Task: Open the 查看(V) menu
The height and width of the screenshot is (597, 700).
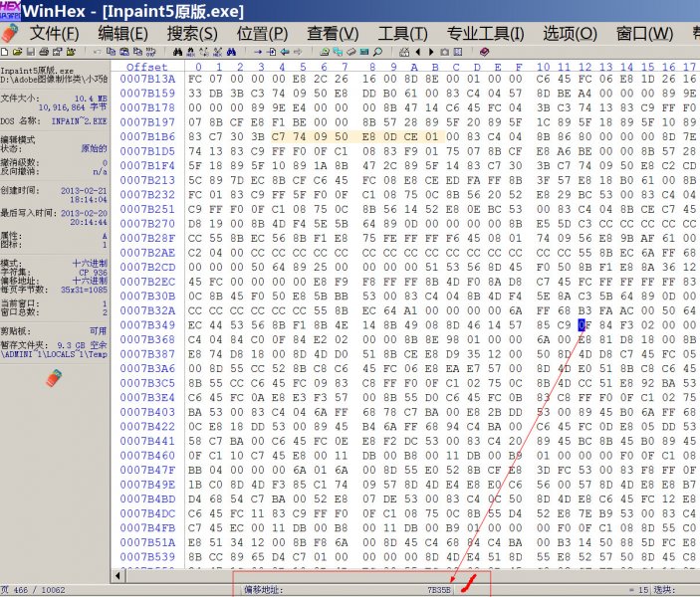Action: pyautogui.click(x=333, y=34)
